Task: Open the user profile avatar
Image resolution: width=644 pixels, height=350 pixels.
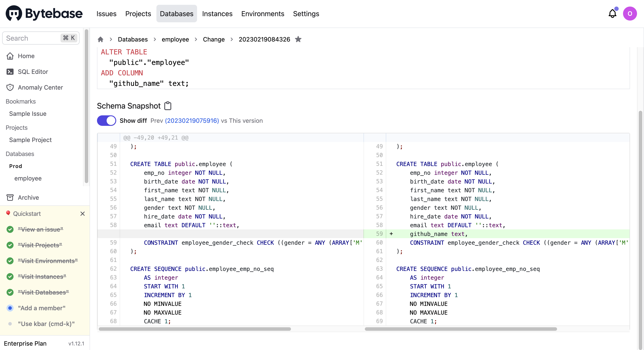Action: [630, 14]
